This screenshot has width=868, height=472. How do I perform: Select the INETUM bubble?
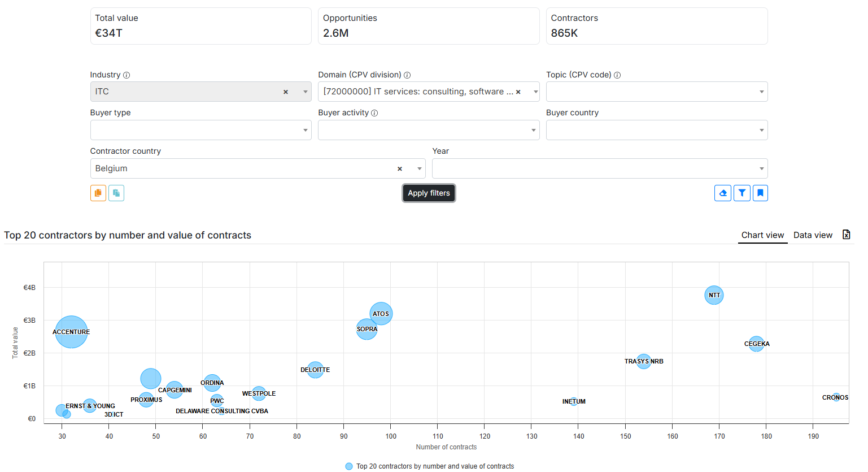tap(574, 401)
